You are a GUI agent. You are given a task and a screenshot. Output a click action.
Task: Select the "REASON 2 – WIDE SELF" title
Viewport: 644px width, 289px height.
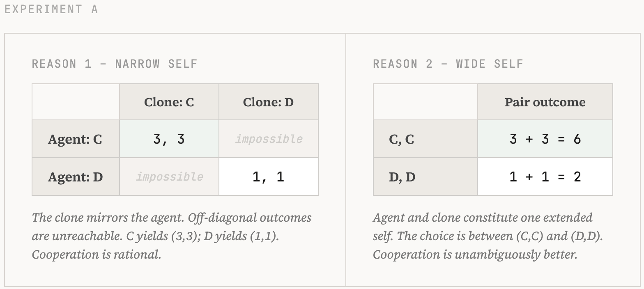tap(448, 64)
